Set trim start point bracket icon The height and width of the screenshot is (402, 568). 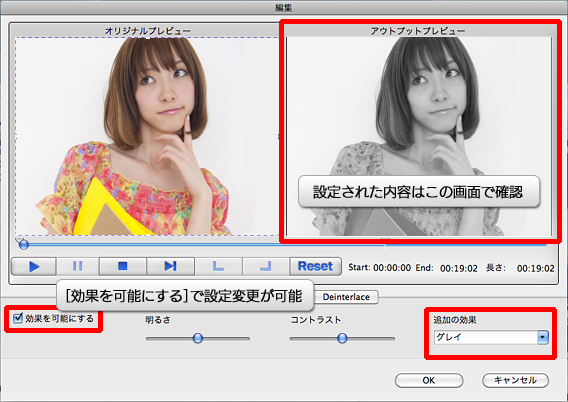point(218,267)
